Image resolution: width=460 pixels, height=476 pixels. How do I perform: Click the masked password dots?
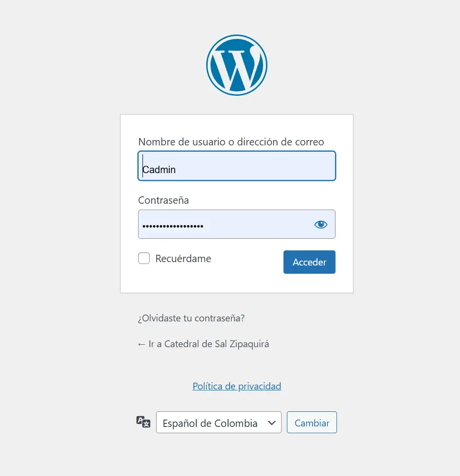click(173, 226)
